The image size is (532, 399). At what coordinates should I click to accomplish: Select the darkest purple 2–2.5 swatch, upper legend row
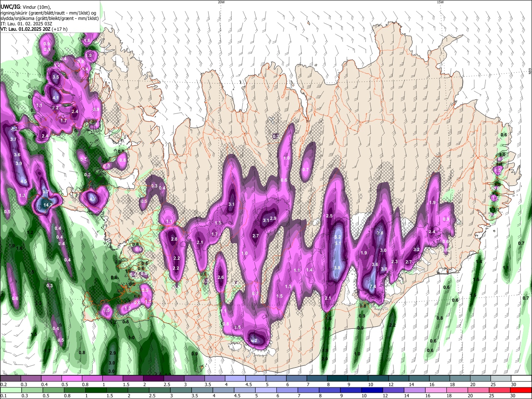tap(154, 379)
